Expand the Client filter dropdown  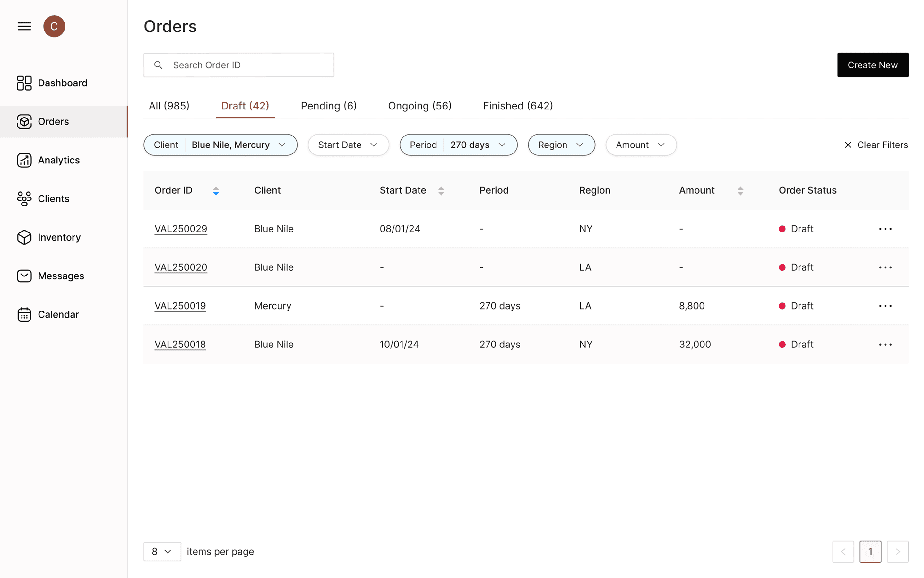point(220,145)
